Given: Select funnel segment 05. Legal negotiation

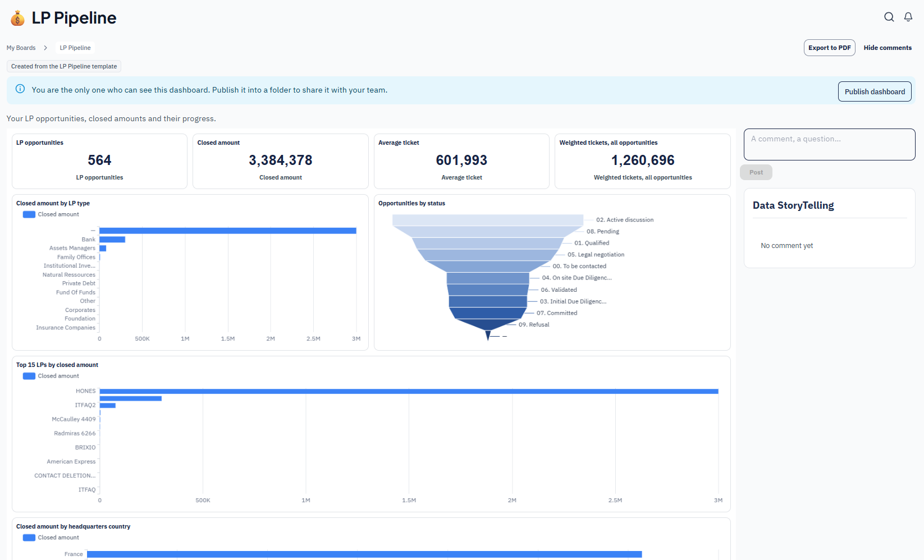Looking at the screenshot, I should 488,255.
